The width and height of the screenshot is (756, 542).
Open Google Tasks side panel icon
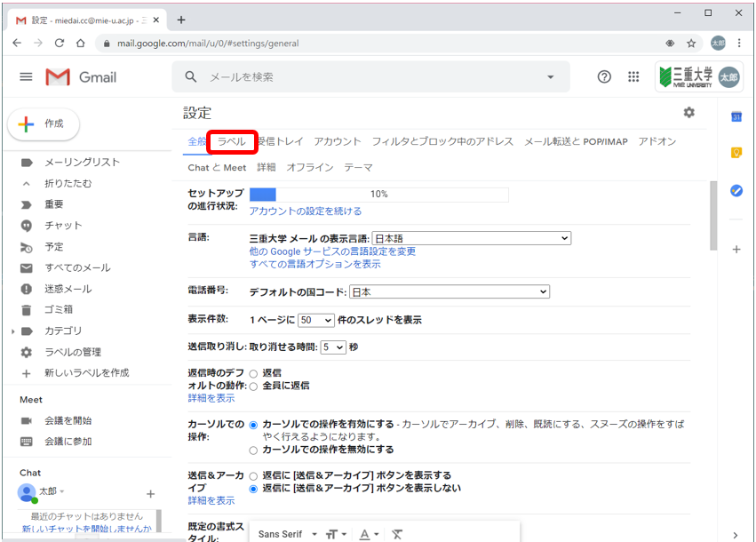[736, 190]
